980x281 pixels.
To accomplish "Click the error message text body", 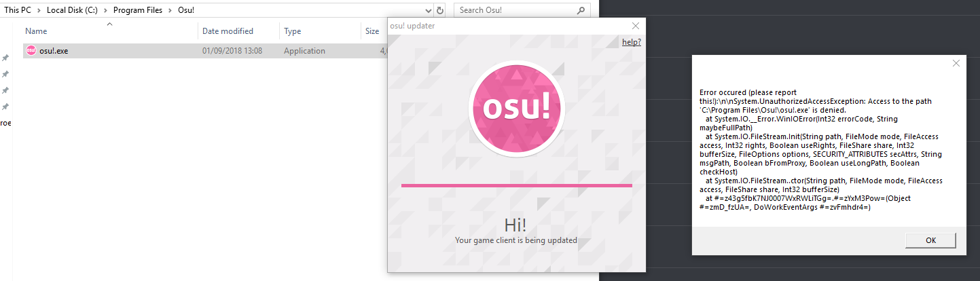I will (x=821, y=149).
